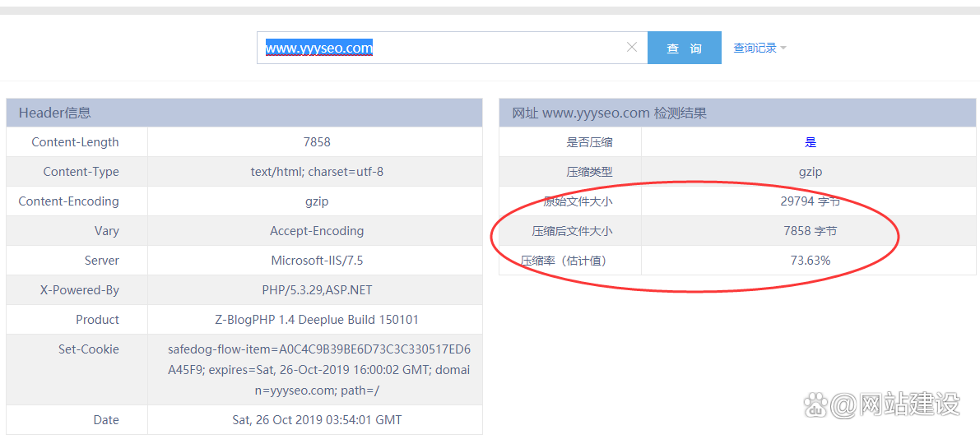Select the Date label cell

(x=77, y=419)
